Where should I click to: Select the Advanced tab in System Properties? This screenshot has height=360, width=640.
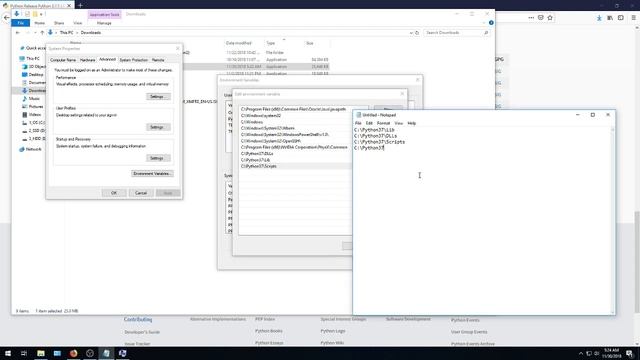pos(107,60)
